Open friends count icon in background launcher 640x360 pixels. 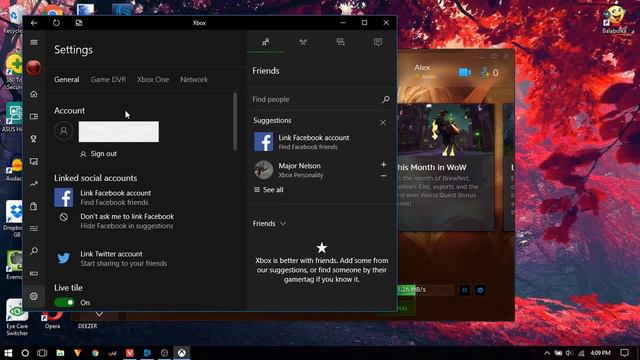(489, 73)
